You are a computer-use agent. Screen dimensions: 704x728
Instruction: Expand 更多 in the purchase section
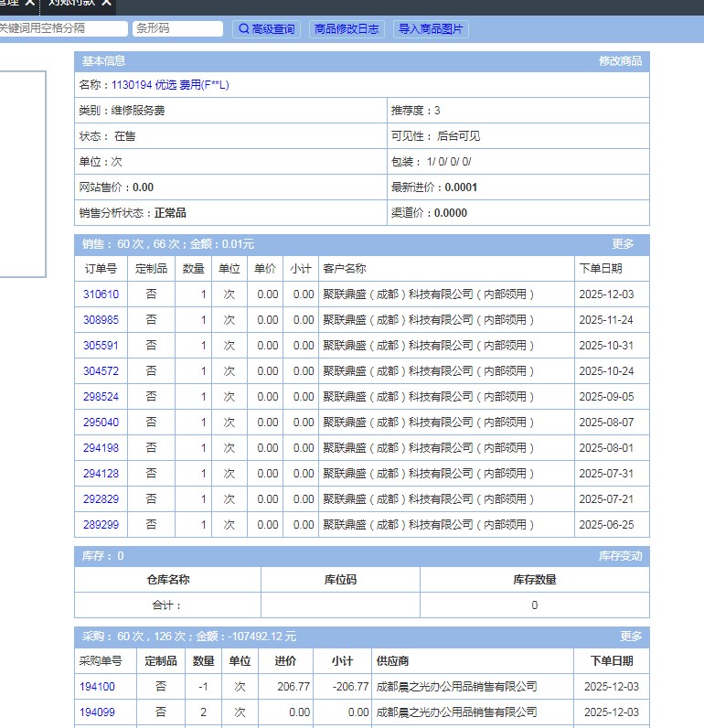pos(631,637)
